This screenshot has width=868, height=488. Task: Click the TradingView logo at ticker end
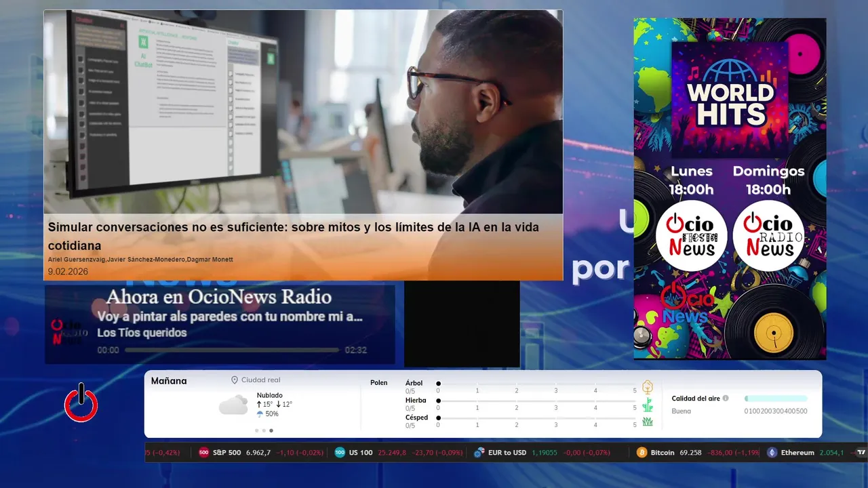pos(862,452)
